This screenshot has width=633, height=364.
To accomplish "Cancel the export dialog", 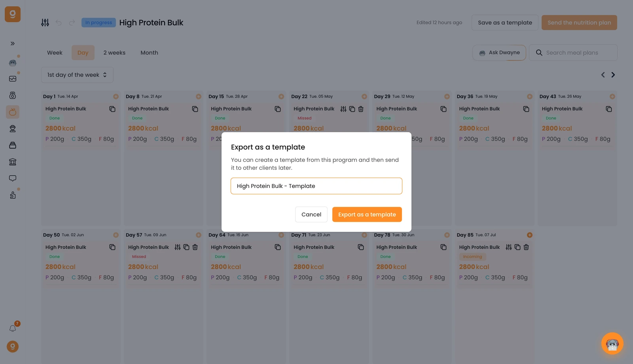I will [x=311, y=214].
